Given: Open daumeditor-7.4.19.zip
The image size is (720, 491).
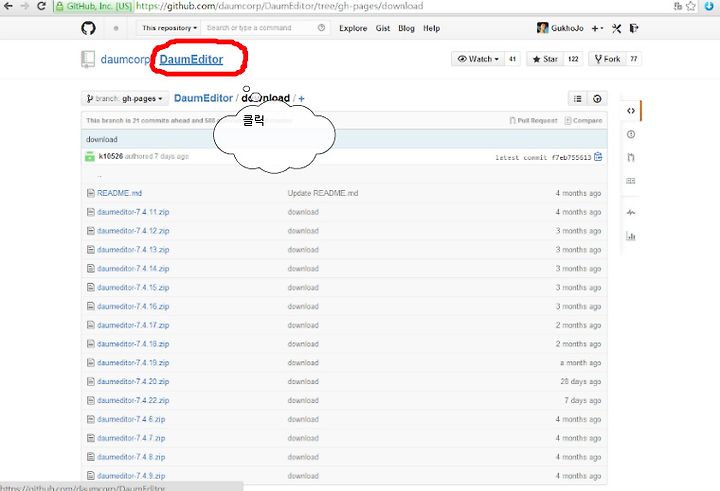Looking at the screenshot, I should [133, 362].
